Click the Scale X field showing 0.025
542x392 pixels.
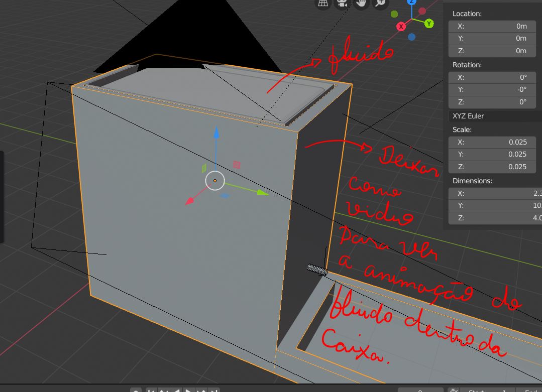pos(492,142)
